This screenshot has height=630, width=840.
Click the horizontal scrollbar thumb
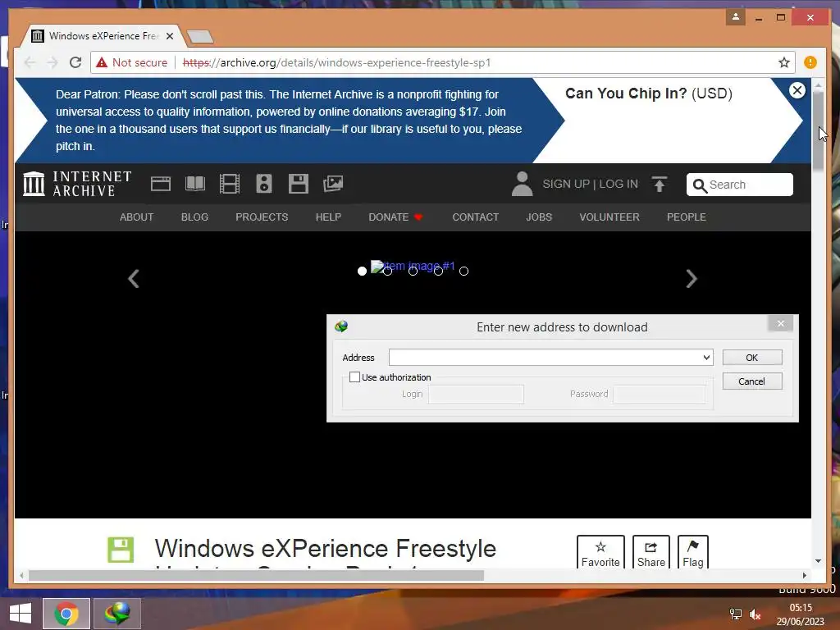pyautogui.click(x=256, y=575)
